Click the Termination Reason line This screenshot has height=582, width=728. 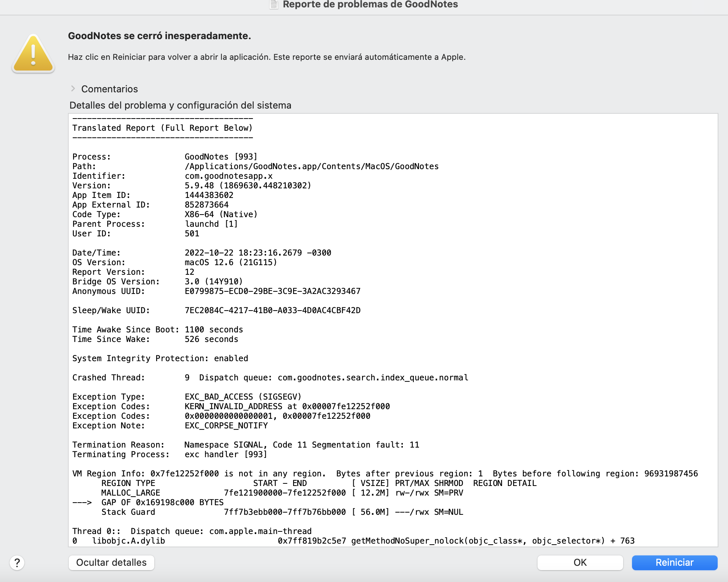(x=245, y=445)
